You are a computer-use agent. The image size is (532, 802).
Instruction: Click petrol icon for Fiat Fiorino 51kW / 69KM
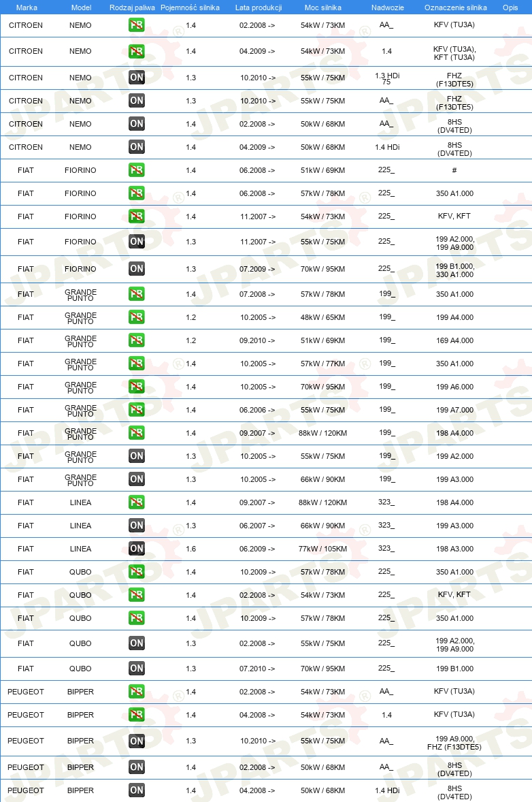(x=137, y=170)
